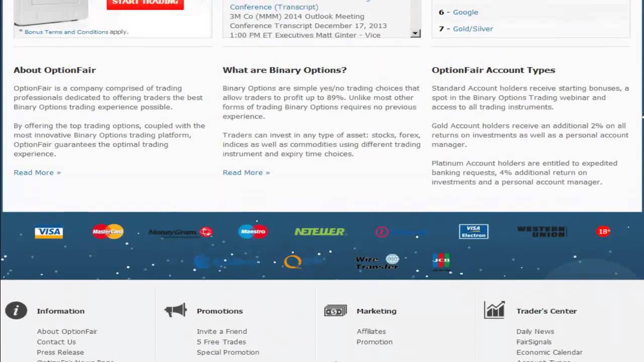
Task: Click the Promotions footer heading
Action: coord(220,311)
